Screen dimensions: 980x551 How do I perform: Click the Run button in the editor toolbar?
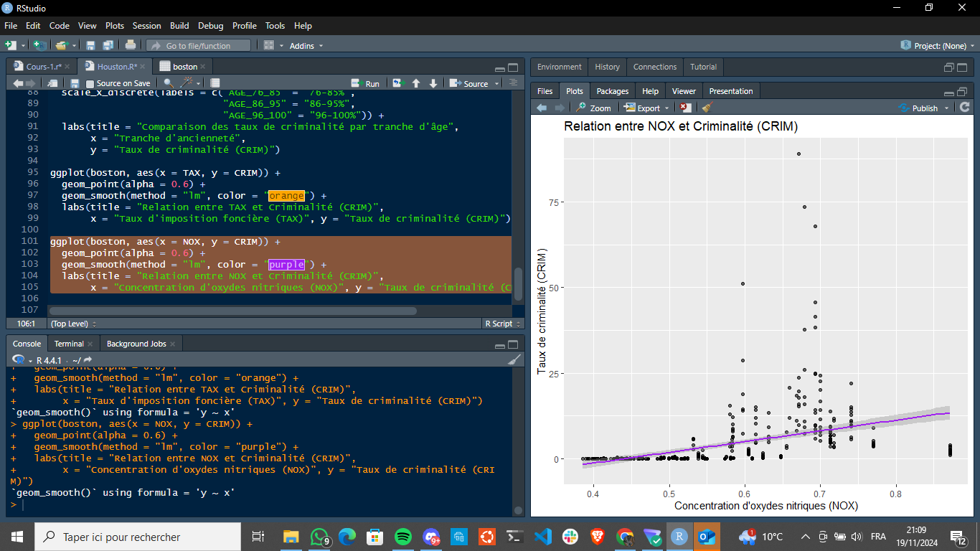(365, 83)
